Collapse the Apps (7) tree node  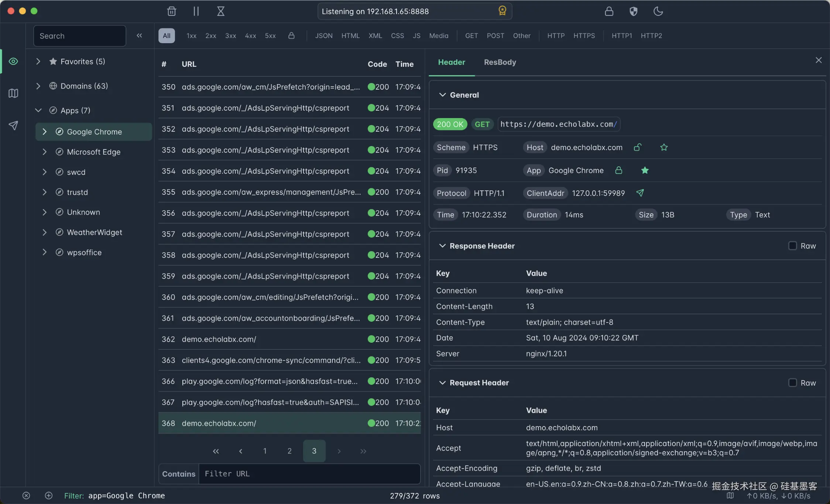38,110
